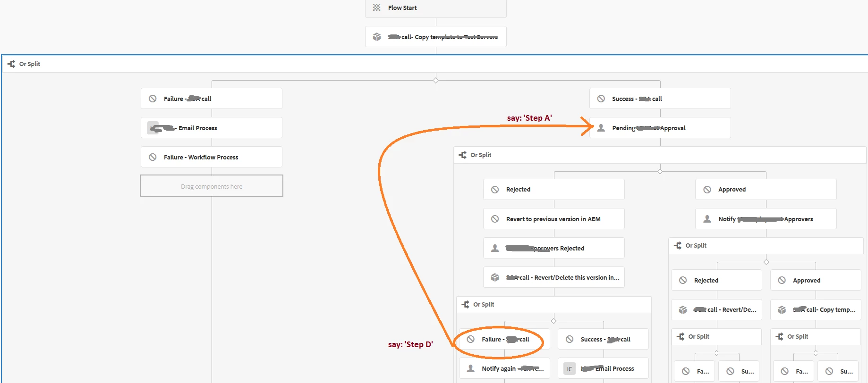This screenshot has height=383, width=868.
Task: Select the 'call- Copy temp...' step label
Action: [x=824, y=309]
